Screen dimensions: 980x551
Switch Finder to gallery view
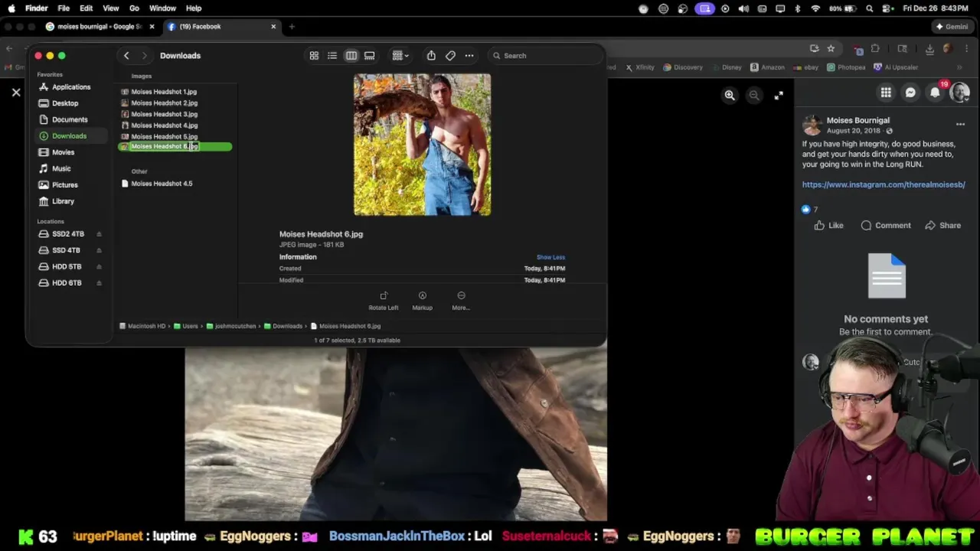pos(370,56)
